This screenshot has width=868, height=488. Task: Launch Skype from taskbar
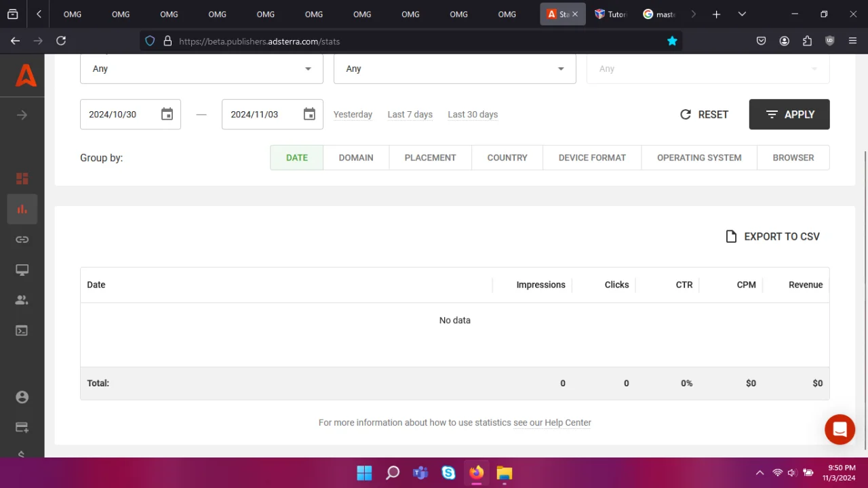448,472
